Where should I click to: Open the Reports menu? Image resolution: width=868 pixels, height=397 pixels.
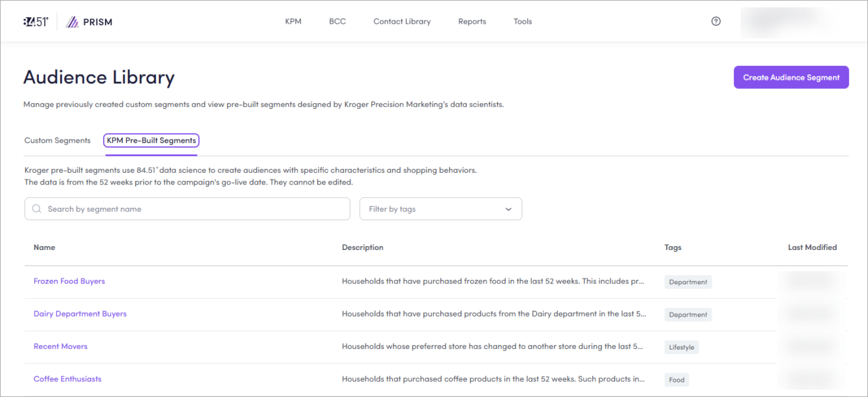[472, 22]
